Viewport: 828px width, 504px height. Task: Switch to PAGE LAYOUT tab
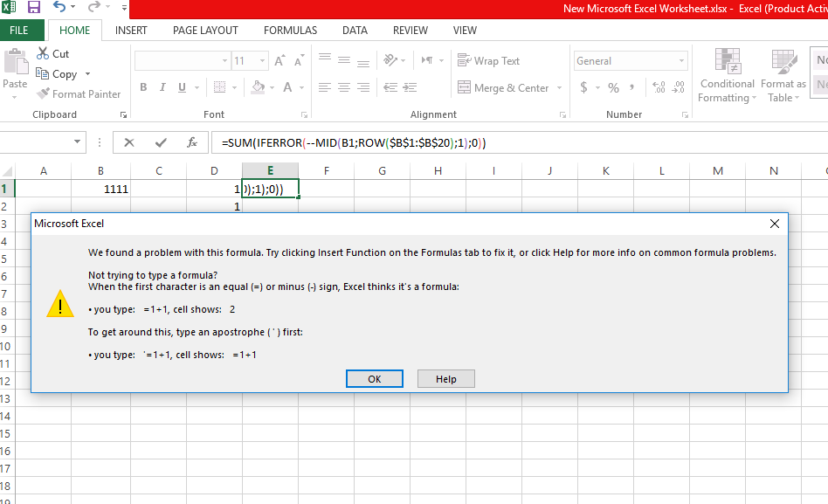point(205,30)
